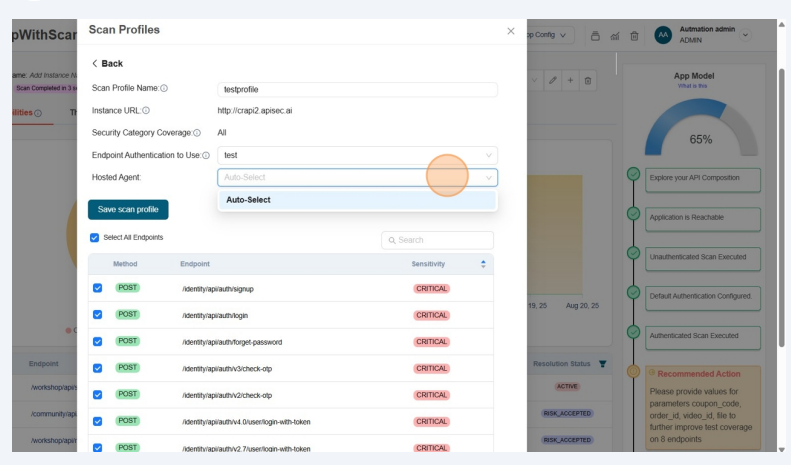Go back using the Back link
Image resolution: width=791 pixels, height=465 pixels.
(x=107, y=63)
